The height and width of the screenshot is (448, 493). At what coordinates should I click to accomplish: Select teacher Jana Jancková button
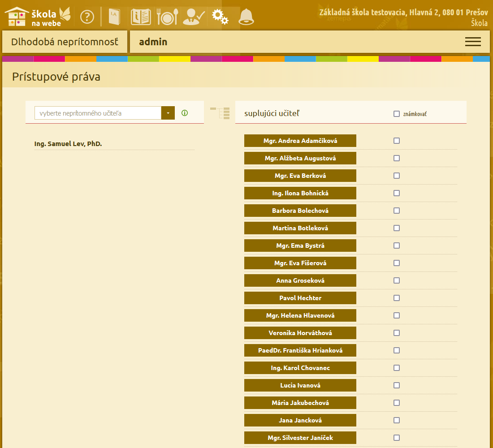click(x=300, y=420)
